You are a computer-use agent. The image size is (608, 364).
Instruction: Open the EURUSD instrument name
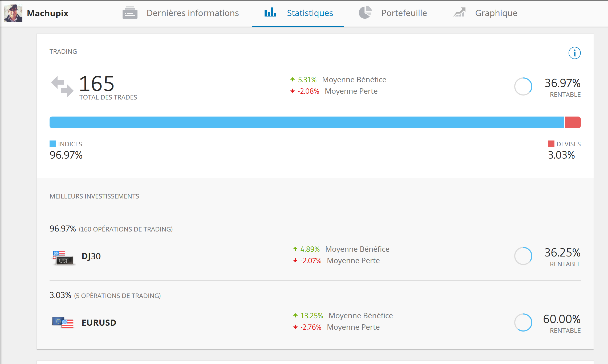coord(99,323)
